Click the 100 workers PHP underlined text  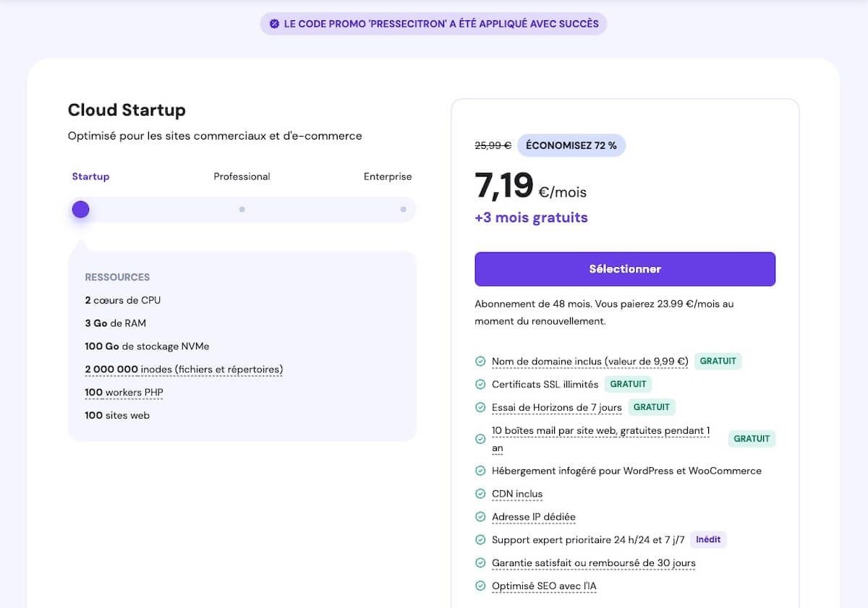pyautogui.click(x=124, y=393)
